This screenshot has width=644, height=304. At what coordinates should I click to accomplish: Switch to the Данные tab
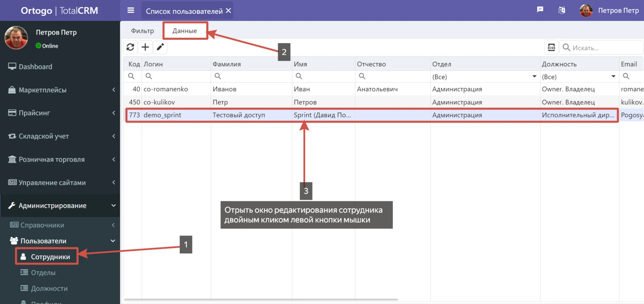pyautogui.click(x=185, y=31)
